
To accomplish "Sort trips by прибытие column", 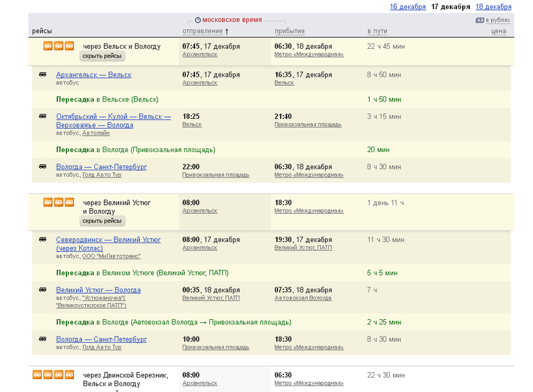I will point(289,31).
